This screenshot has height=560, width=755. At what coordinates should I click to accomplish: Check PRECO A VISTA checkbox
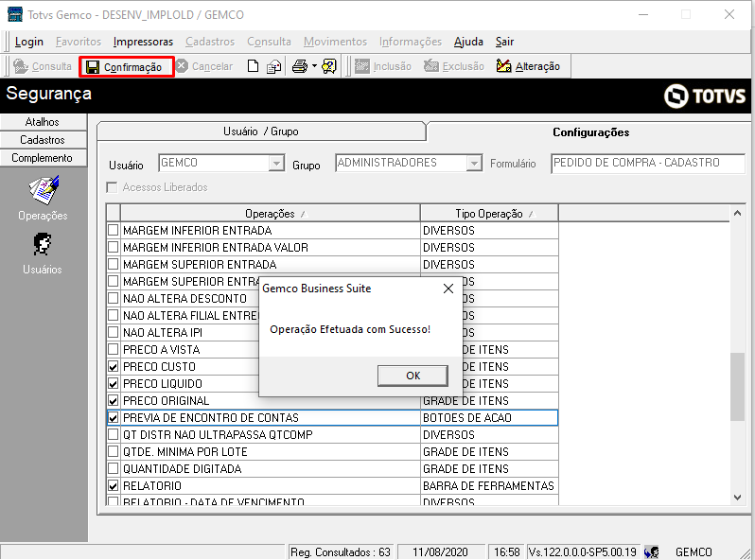114,349
